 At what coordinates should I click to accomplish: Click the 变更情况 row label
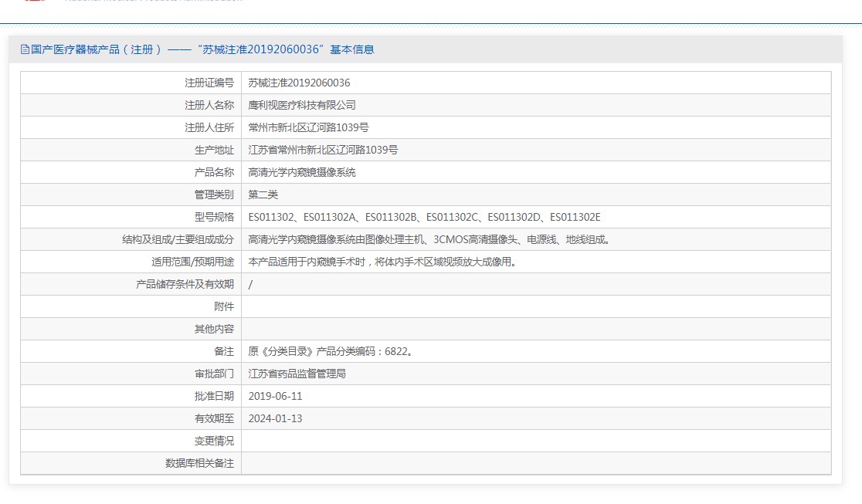215,441
